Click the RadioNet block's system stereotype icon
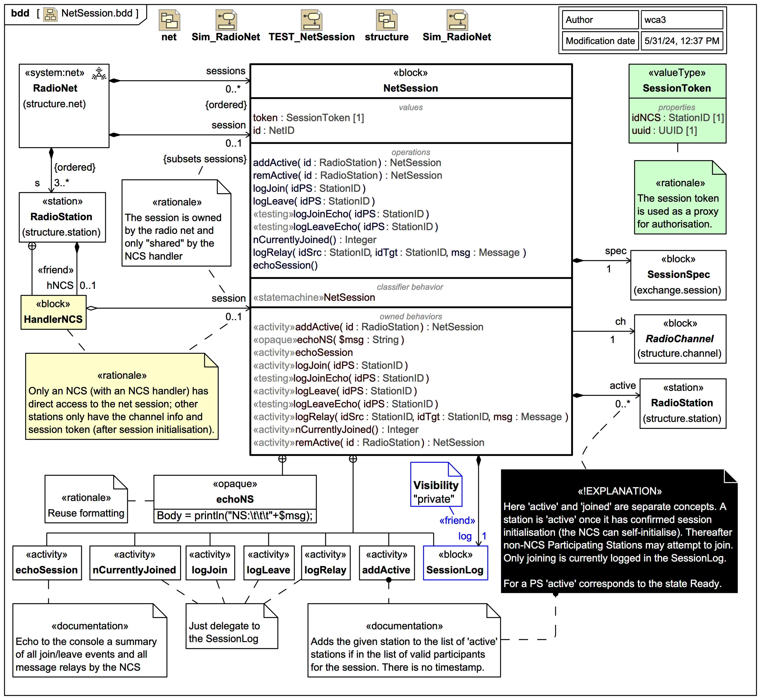The image size is (761, 700). point(99,74)
